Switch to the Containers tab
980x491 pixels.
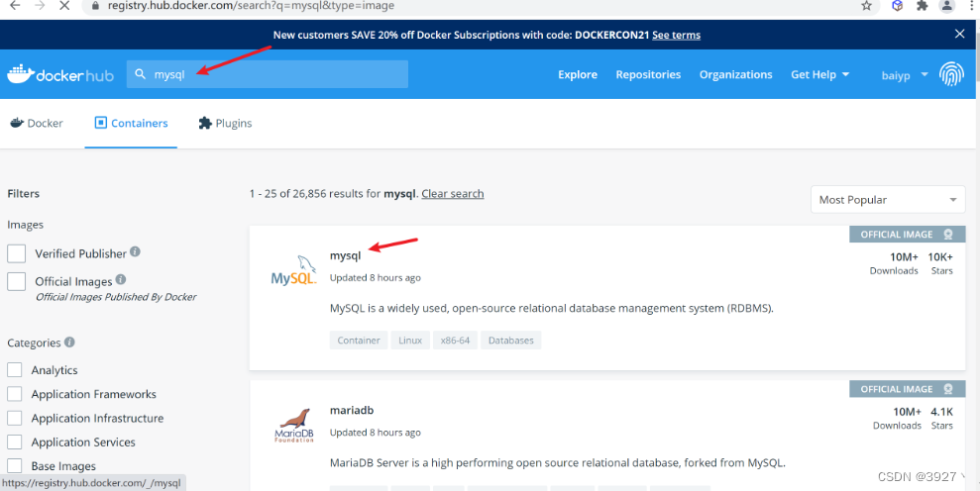[131, 123]
